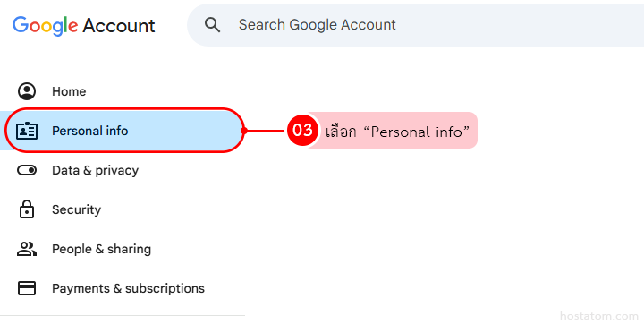The width and height of the screenshot is (644, 324).
Task: Click the People & sharing icon
Action: pos(27,249)
